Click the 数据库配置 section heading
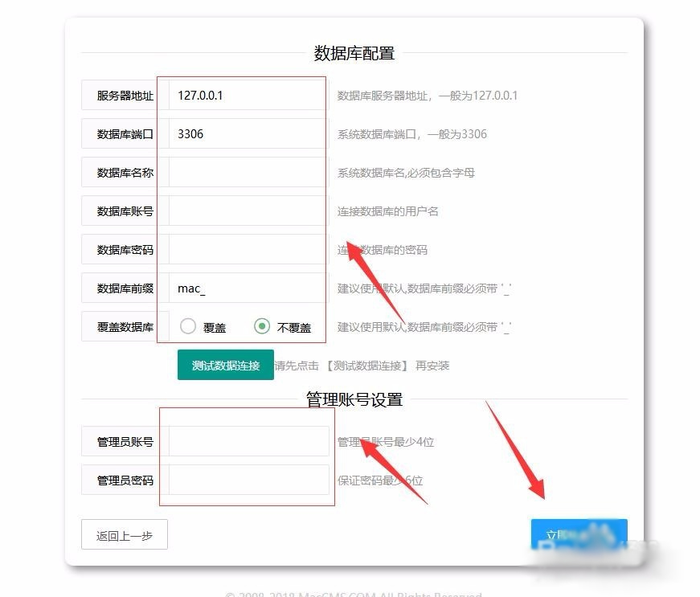700x597 pixels. [354, 54]
